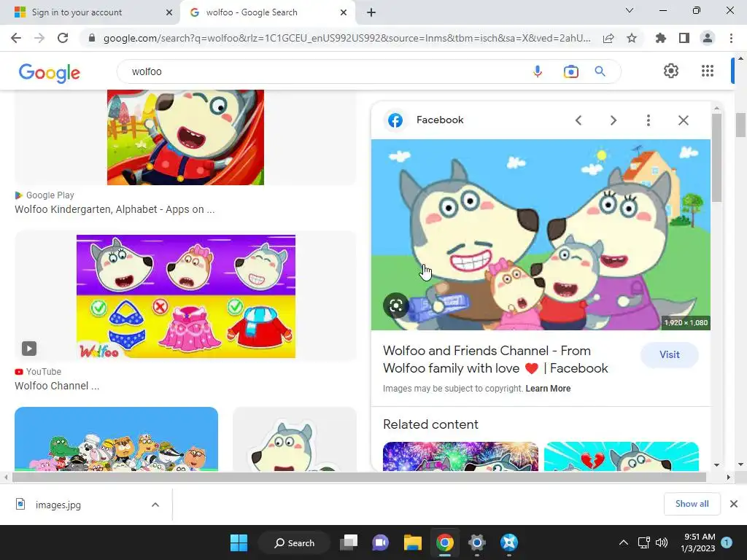Open File Explorer from the taskbar
The image size is (747, 560).
413,542
